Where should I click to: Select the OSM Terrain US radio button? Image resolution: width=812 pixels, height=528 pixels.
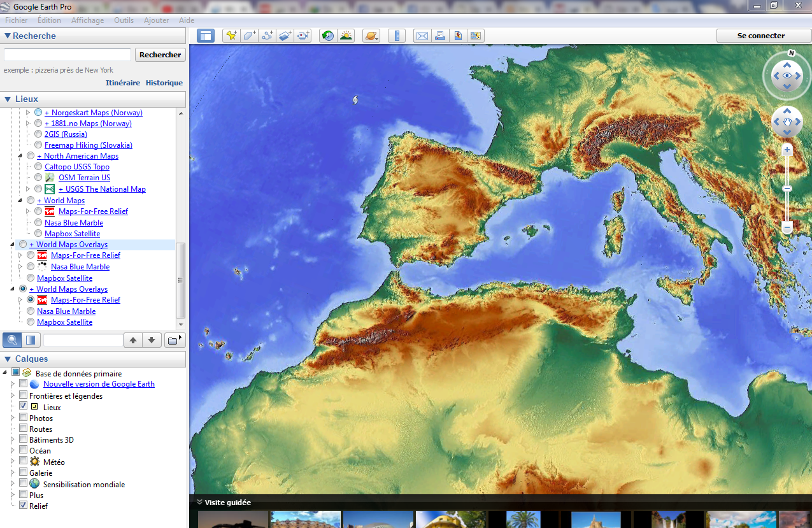pyautogui.click(x=38, y=178)
